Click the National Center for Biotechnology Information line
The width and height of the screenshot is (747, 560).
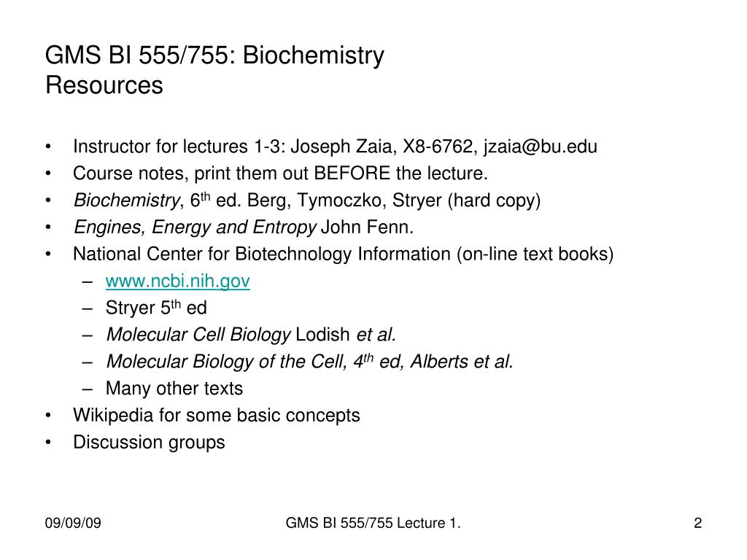click(x=343, y=254)
